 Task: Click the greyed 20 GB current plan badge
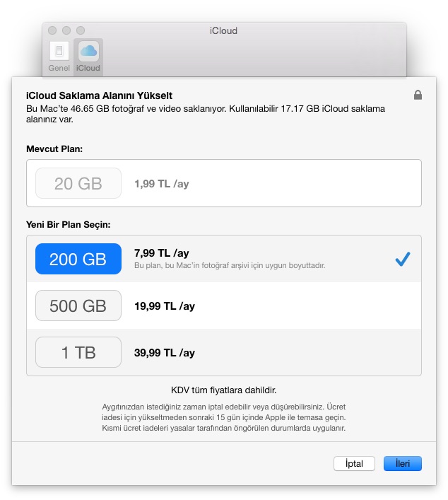(x=78, y=184)
